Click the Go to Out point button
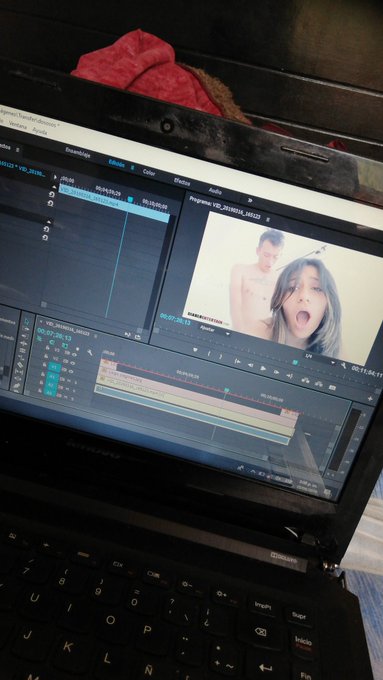383x680 pixels. (x=289, y=375)
